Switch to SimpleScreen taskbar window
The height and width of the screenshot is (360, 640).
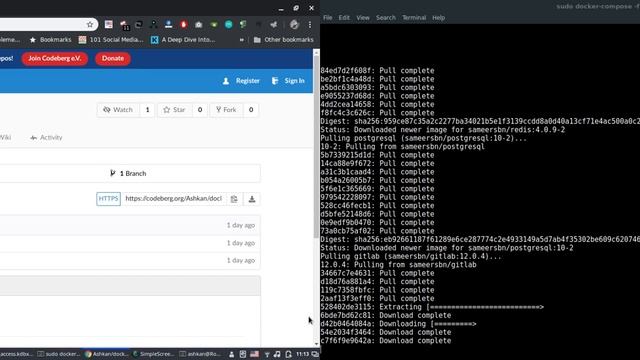153,354
